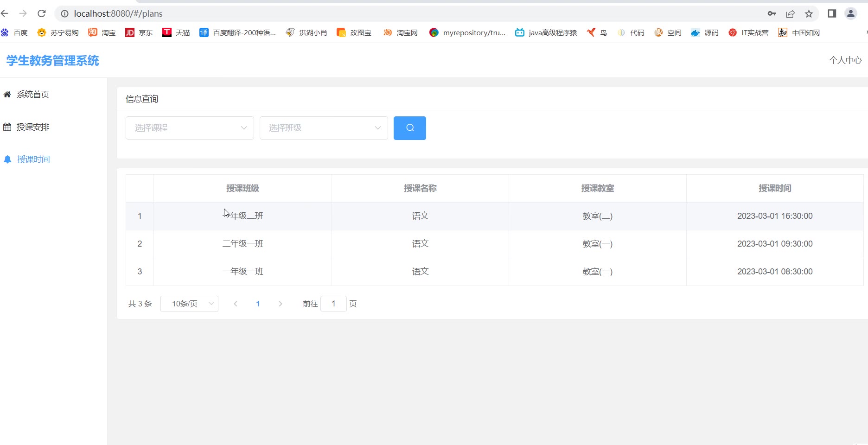Click the 学生教务管理系统 title
868x445 pixels.
click(x=52, y=61)
